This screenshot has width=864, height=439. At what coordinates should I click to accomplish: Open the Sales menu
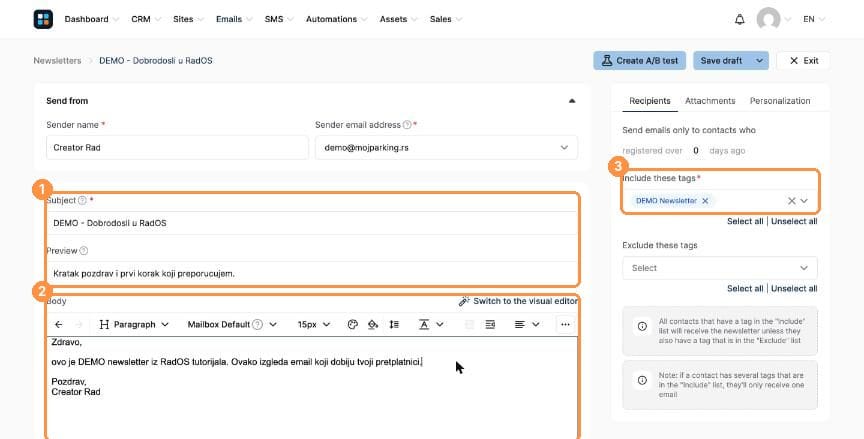coord(446,19)
